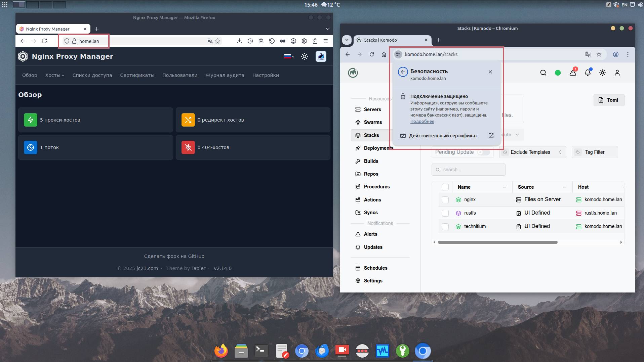Open Komodo search with the magnifier icon
This screenshot has height=362, width=644.
[x=543, y=73]
